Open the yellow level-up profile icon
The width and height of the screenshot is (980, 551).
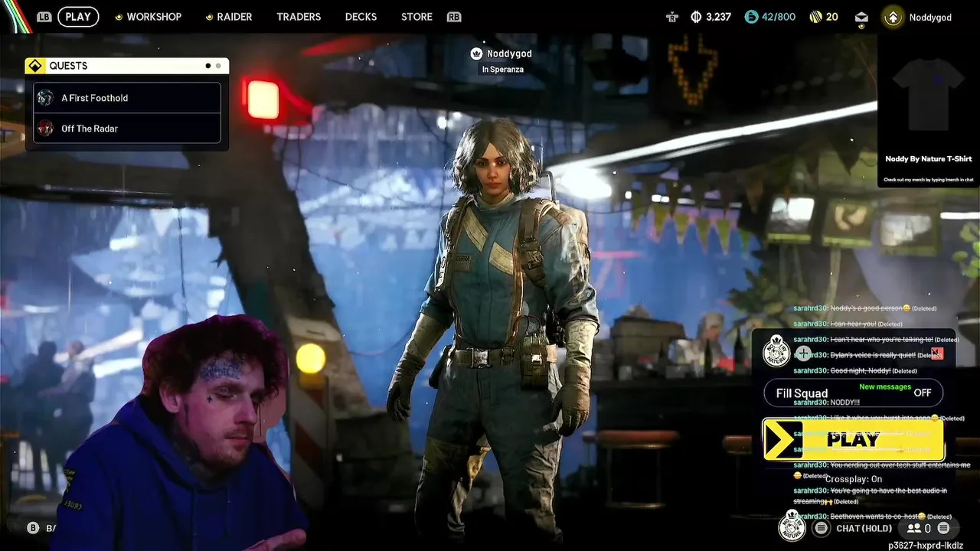(893, 17)
